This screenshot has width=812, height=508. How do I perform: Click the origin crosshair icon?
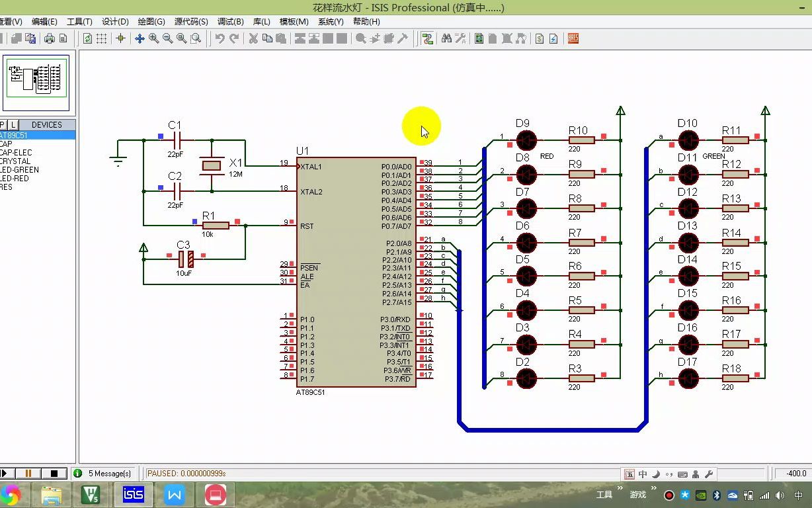click(x=120, y=38)
